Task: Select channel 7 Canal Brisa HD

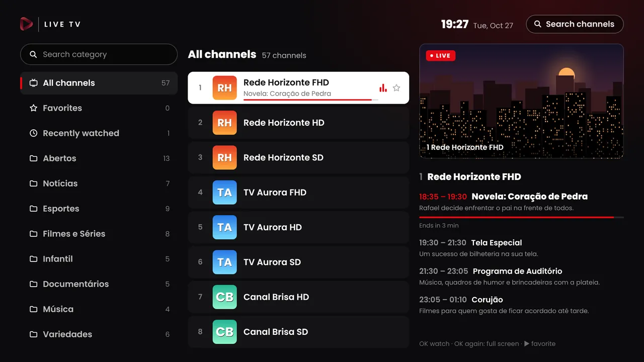Action: [x=298, y=297]
